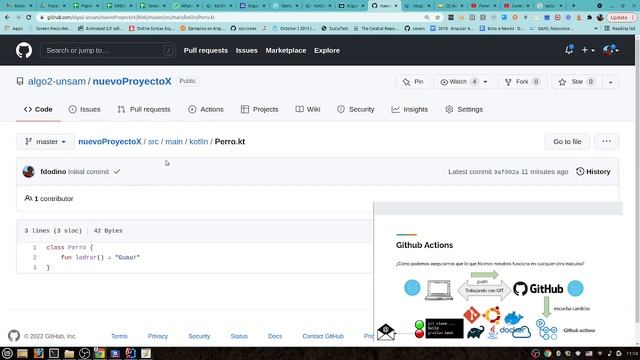
Task: Reload the page with the refresh icon
Action: click(x=29, y=18)
